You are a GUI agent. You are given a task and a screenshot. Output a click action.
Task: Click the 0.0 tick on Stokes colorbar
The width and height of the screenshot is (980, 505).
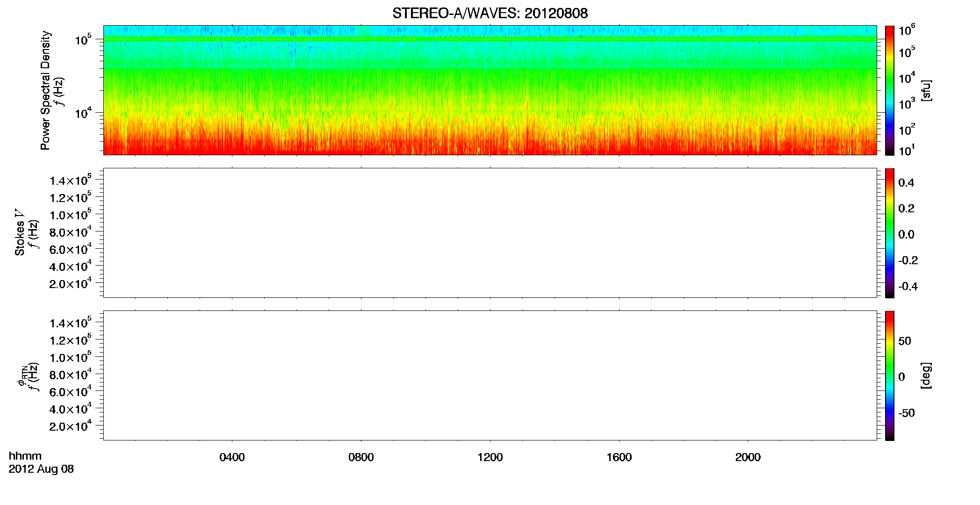pyautogui.click(x=906, y=235)
